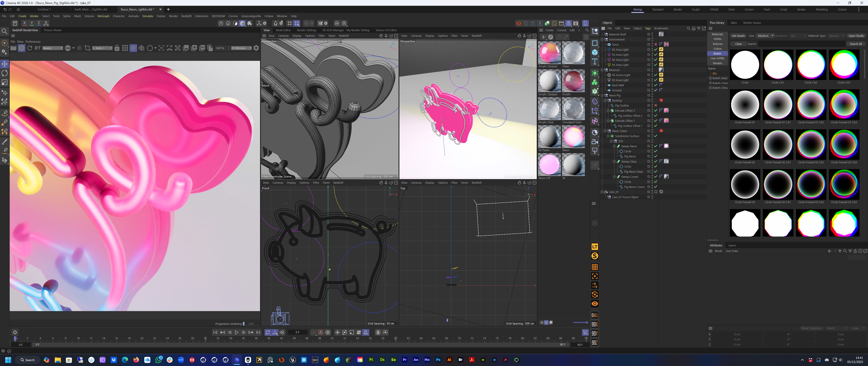
Task: Toggle Pig Outline object enable state
Action: pyautogui.click(x=655, y=105)
